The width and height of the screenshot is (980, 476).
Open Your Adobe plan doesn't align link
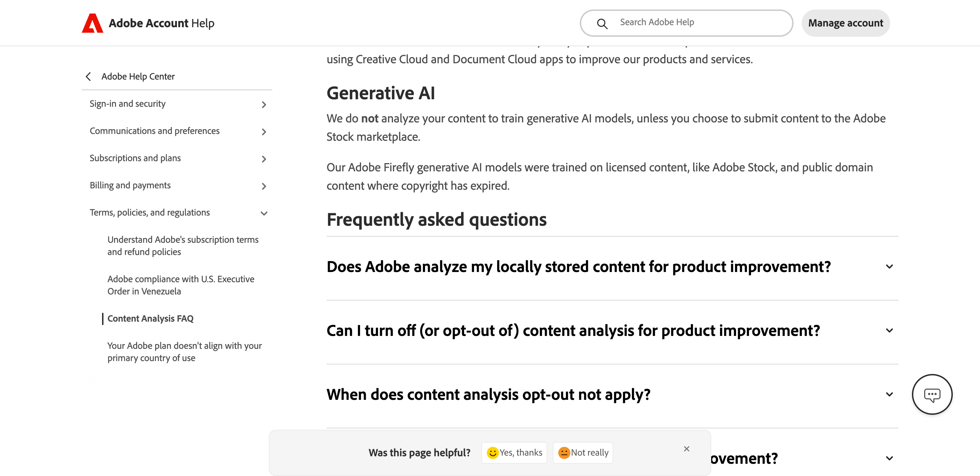pos(184,352)
